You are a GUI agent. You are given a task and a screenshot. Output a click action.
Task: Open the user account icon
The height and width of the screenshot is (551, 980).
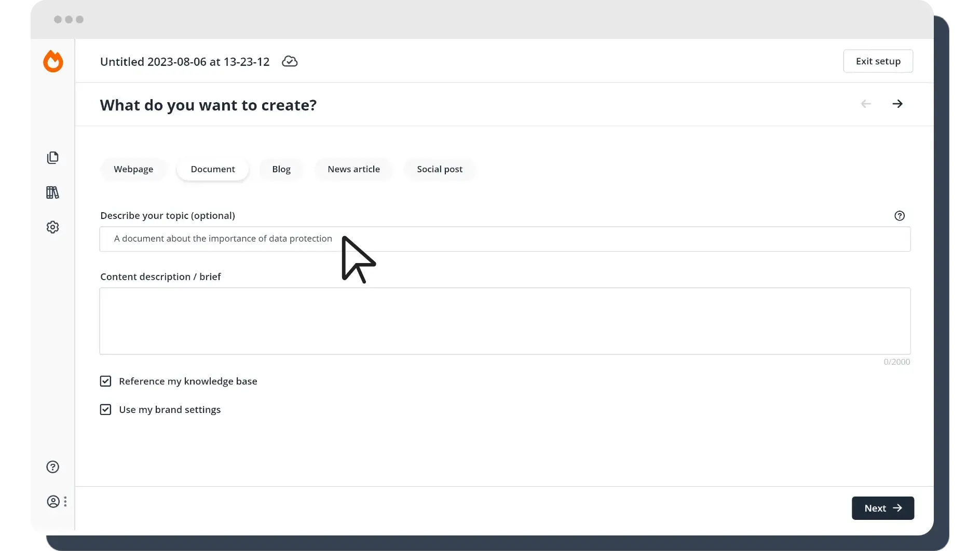click(53, 502)
